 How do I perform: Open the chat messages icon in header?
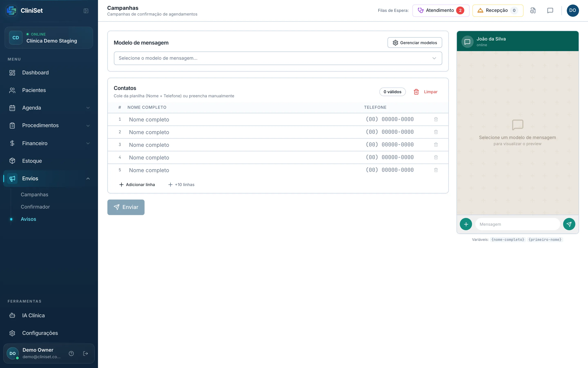(x=550, y=10)
